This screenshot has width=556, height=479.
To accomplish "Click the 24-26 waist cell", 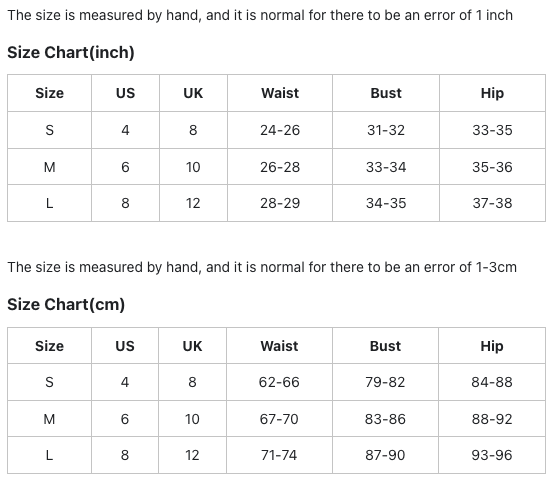I will tap(280, 130).
